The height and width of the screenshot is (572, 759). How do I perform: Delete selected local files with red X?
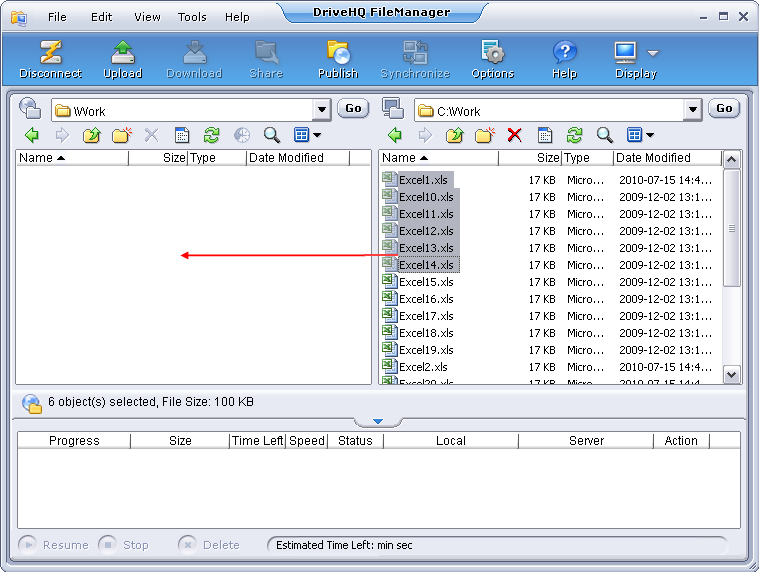[x=514, y=135]
